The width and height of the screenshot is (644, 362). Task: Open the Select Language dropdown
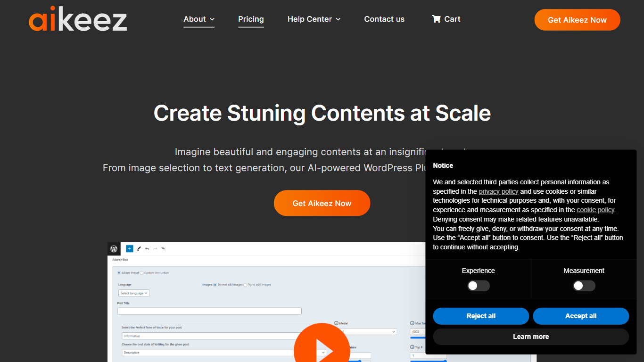[134, 293]
